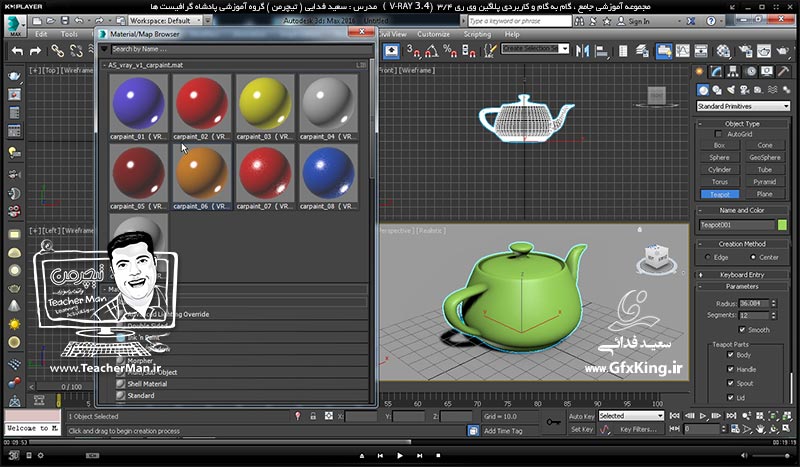
Task: Select the Select and Link tool
Action: [x=57, y=51]
